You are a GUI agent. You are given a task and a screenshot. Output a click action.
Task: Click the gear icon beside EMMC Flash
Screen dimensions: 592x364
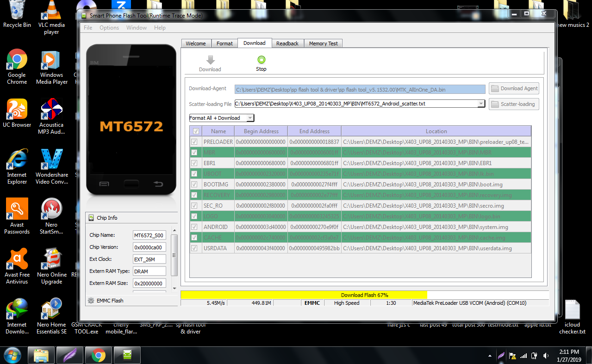(x=91, y=301)
